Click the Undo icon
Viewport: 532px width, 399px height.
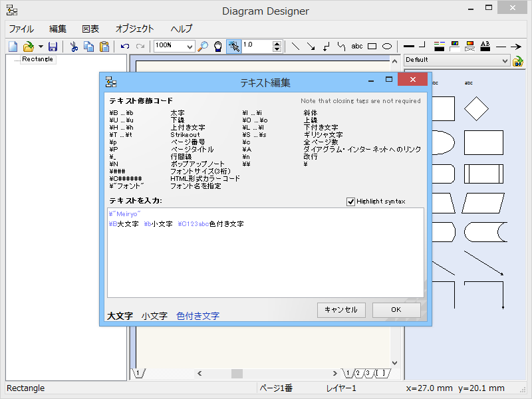click(126, 47)
